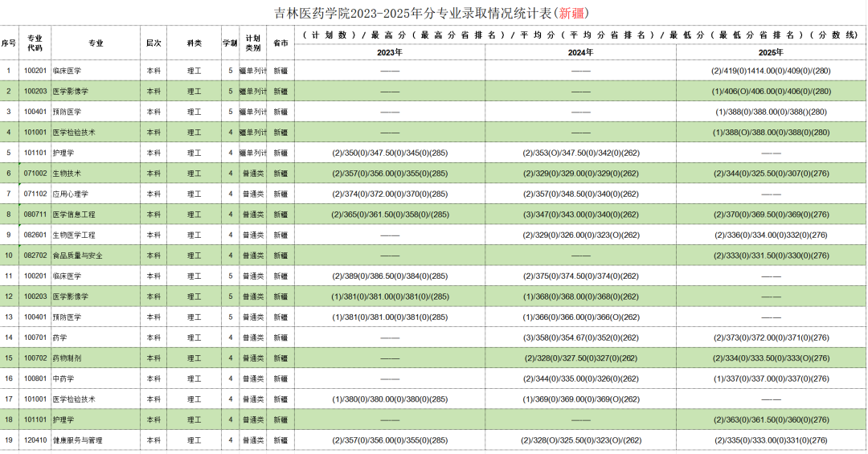Select the 2025 cell (2)/370(0)/369.50(0)/369(0)(276)
Viewport: 868px width, 454px height.
(x=771, y=215)
